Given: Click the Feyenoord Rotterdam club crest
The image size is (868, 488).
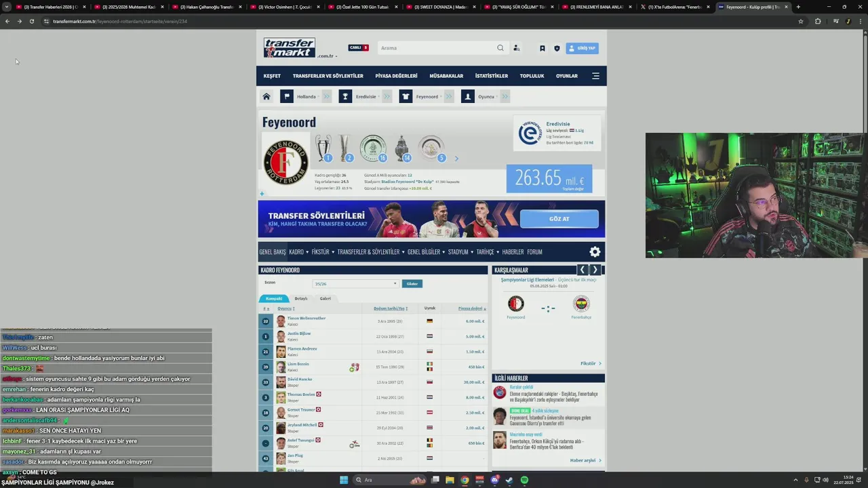Looking at the screenshot, I should 285,163.
